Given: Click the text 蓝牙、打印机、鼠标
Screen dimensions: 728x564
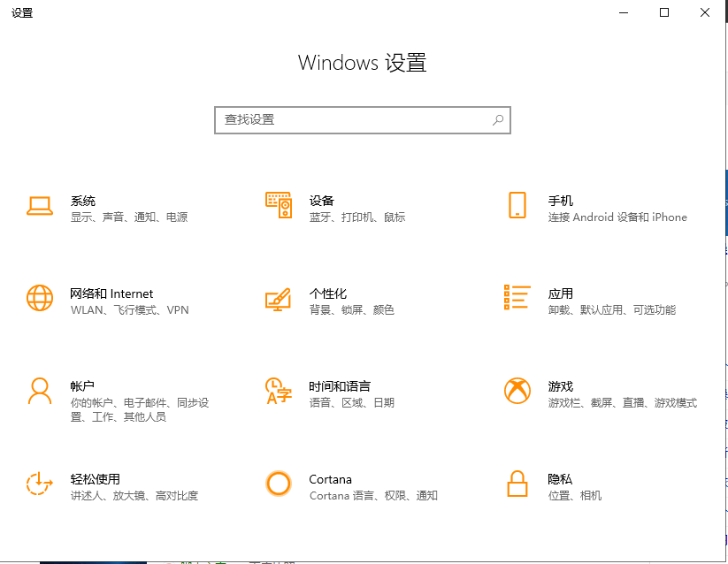Looking at the screenshot, I should pyautogui.click(x=357, y=217).
